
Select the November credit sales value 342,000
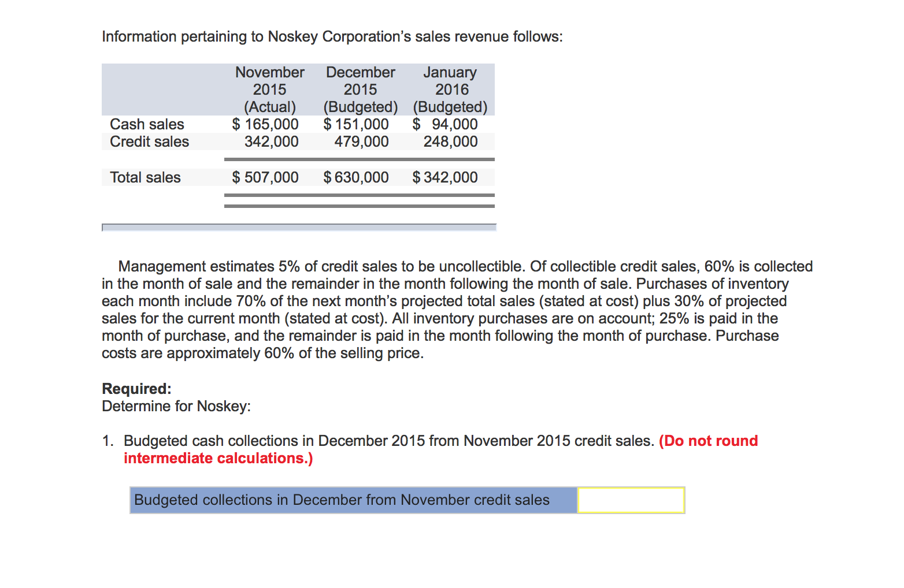tap(271, 142)
